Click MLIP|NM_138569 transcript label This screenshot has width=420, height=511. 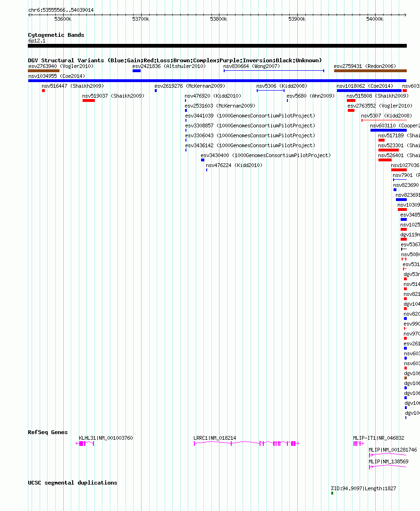coord(388,461)
